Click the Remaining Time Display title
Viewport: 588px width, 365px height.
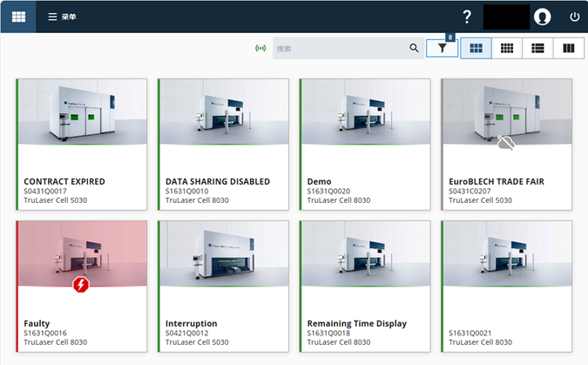[x=357, y=323]
